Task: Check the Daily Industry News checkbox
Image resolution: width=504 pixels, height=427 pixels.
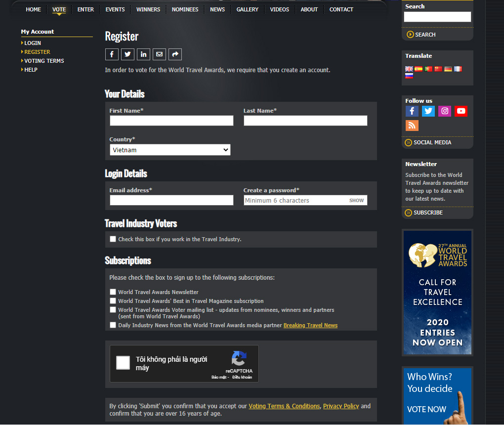Action: point(113,325)
